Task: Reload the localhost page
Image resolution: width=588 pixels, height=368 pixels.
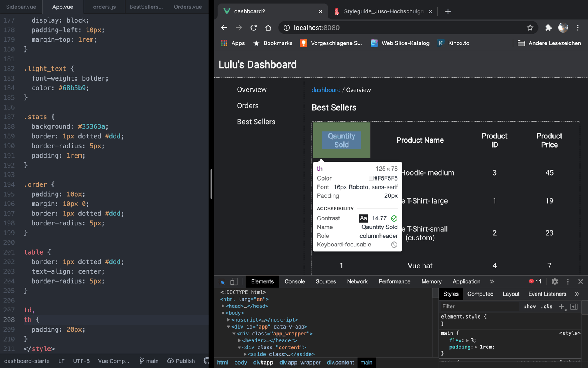Action: [253, 28]
